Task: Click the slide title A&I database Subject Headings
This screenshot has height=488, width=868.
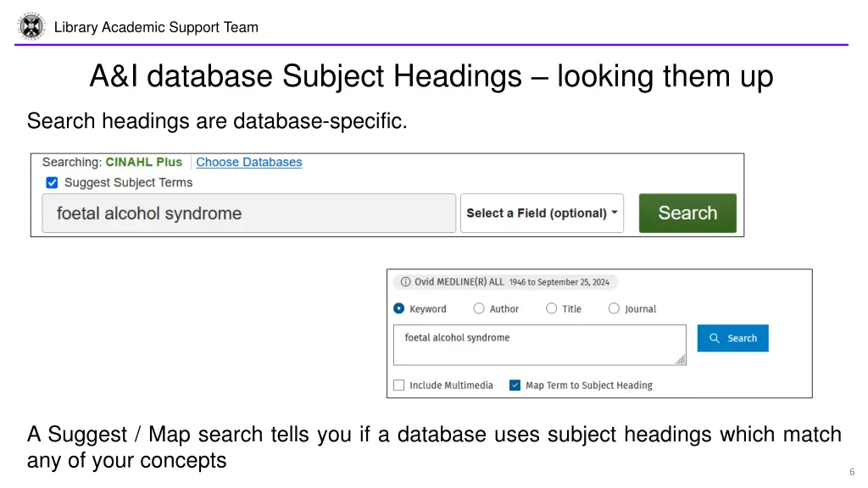Action: [x=431, y=75]
